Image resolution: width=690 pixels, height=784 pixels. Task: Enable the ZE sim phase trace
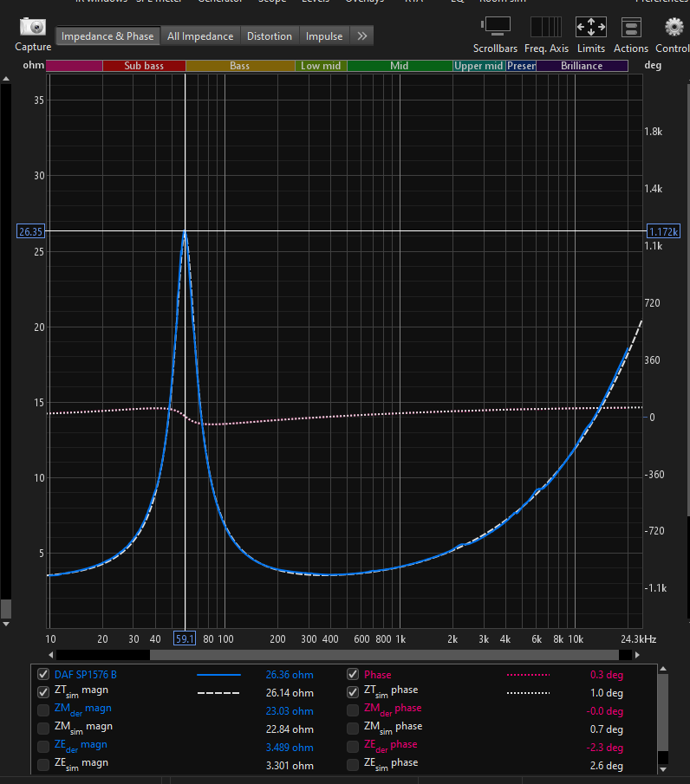(353, 764)
